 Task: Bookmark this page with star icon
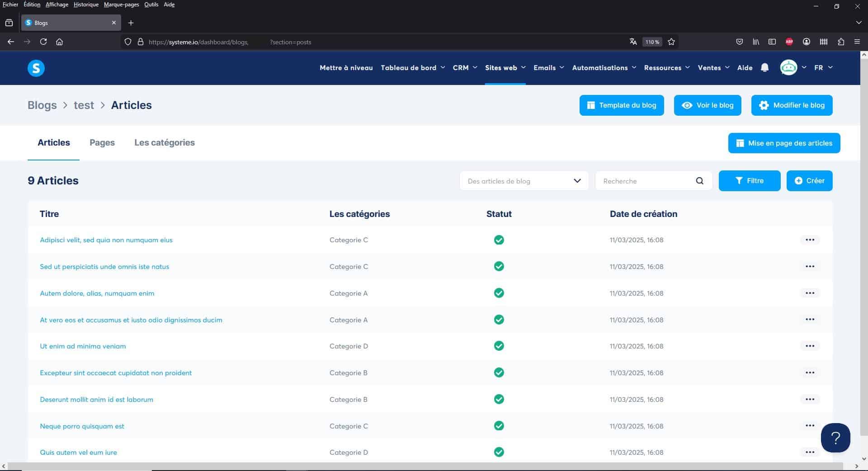[x=671, y=42]
